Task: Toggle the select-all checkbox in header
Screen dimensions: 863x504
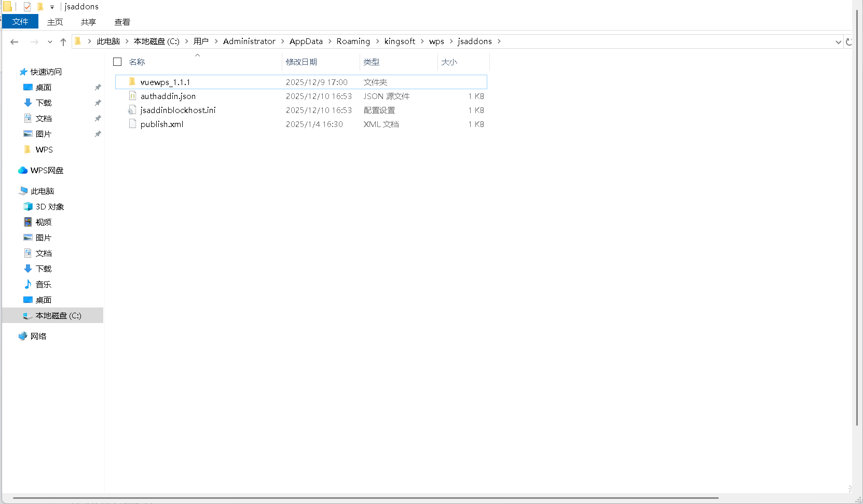Action: 117,62
